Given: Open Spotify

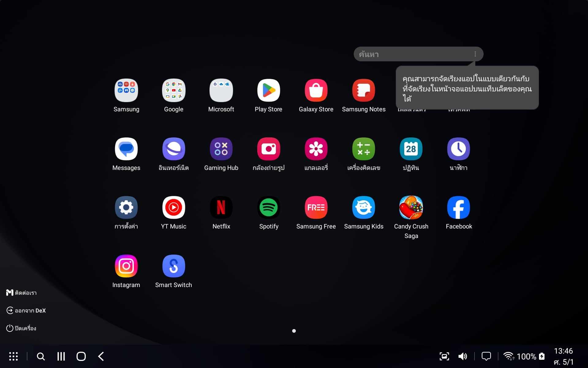Looking at the screenshot, I should click(269, 208).
